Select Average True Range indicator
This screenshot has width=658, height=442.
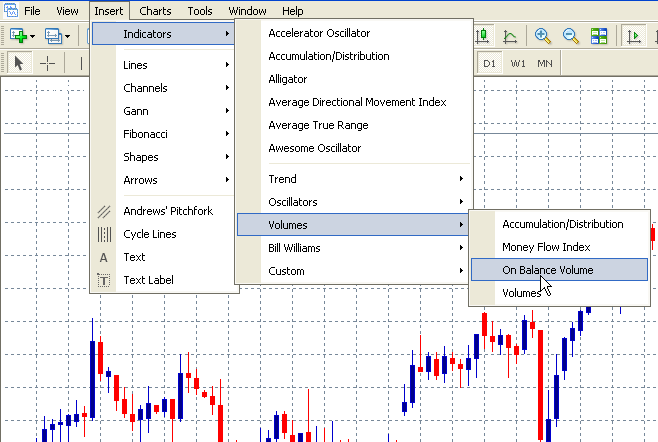pyautogui.click(x=353, y=125)
